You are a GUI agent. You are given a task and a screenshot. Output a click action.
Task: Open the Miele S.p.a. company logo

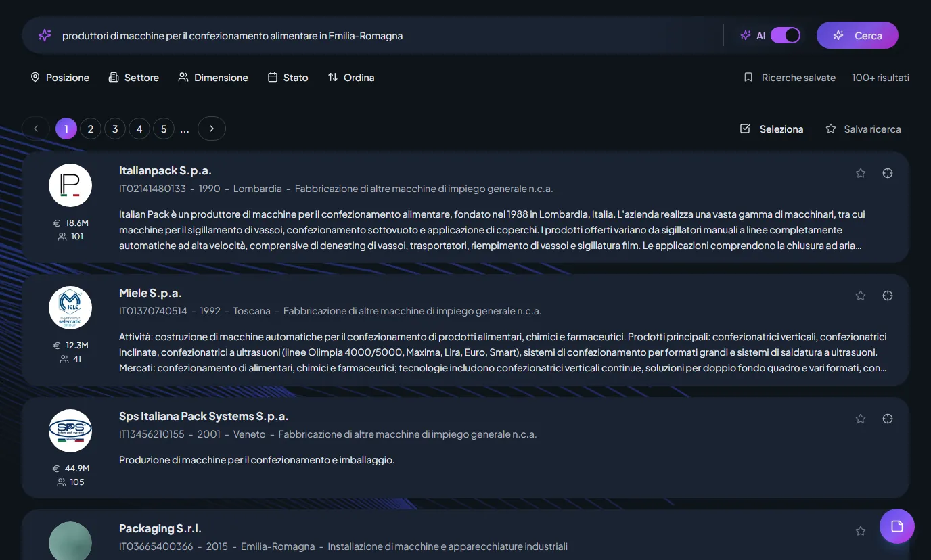[x=70, y=308]
